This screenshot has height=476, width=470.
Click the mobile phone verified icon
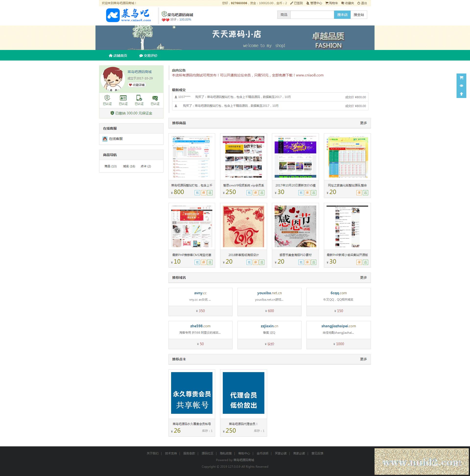click(x=139, y=98)
